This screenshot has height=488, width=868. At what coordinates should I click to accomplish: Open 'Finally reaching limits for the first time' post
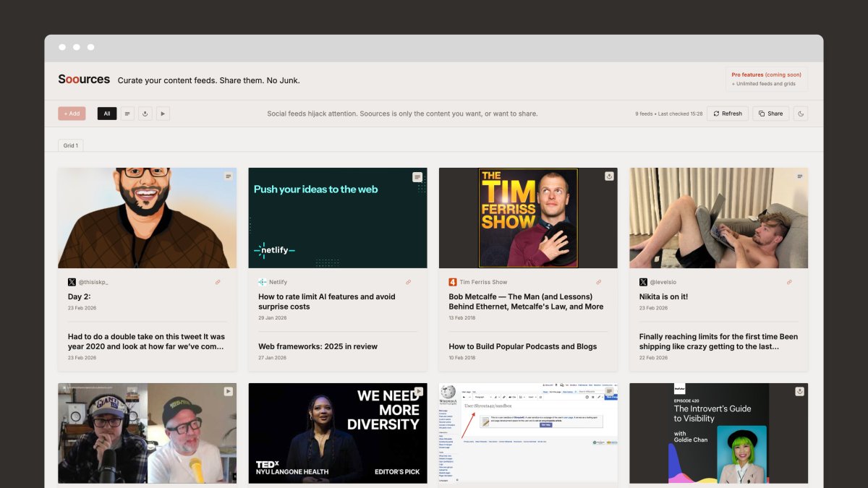[719, 341]
